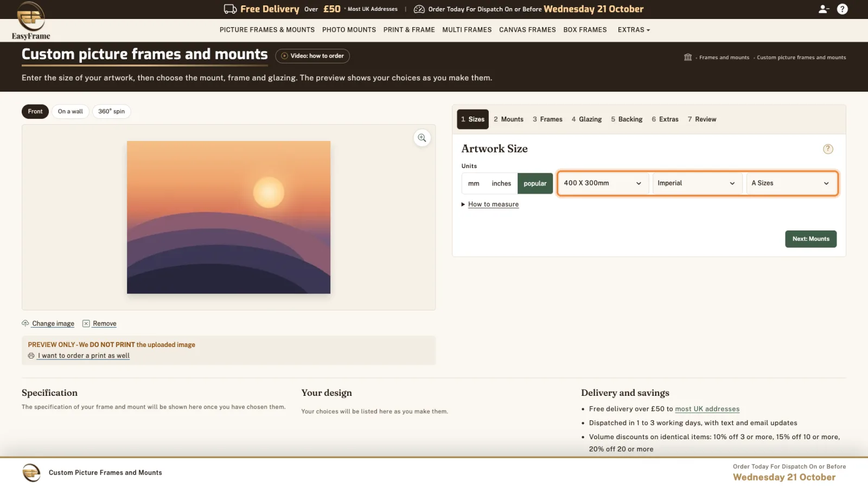
Task: Switch to the Frames step tab
Action: (547, 119)
